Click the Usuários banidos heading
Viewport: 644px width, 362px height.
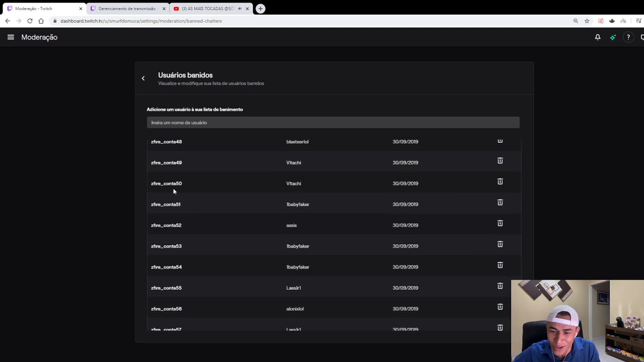pos(185,75)
